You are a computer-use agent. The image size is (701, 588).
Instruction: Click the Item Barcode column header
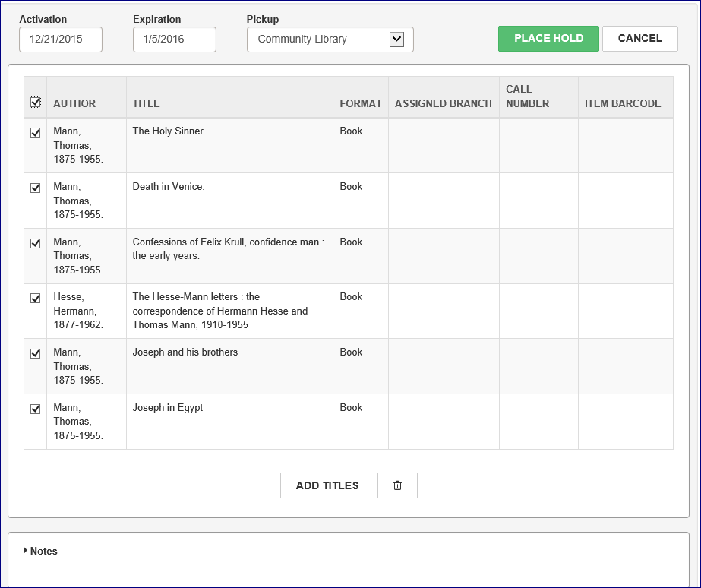(623, 103)
